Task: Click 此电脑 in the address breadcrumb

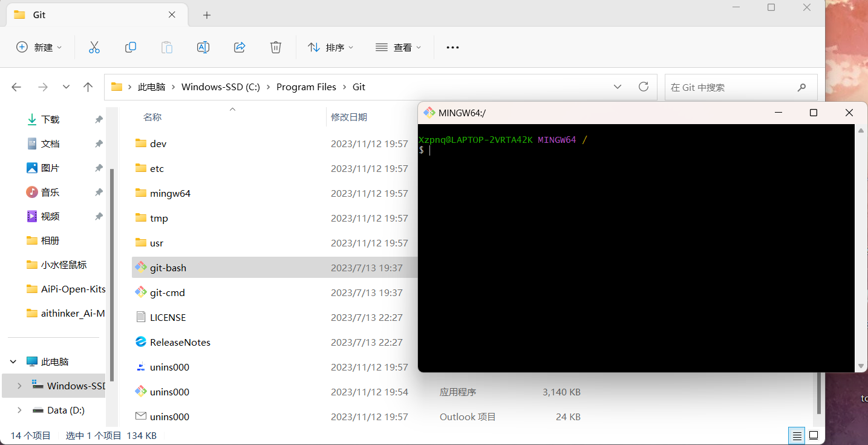Action: 151,87
